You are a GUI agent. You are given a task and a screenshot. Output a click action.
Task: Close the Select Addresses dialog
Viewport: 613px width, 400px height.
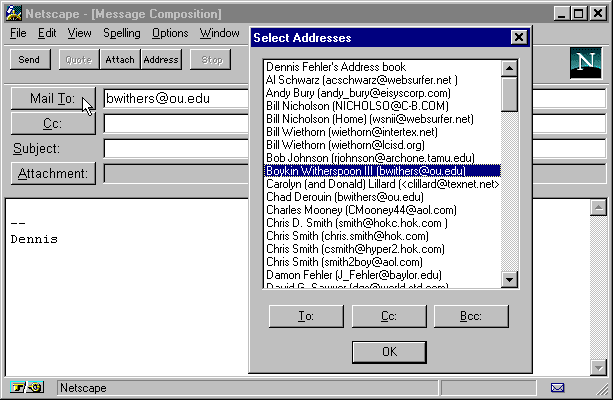[518, 37]
